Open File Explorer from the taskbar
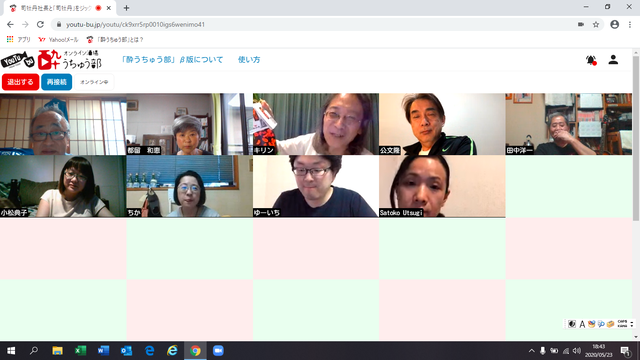Screen dimensions: 640x360 click(57, 351)
